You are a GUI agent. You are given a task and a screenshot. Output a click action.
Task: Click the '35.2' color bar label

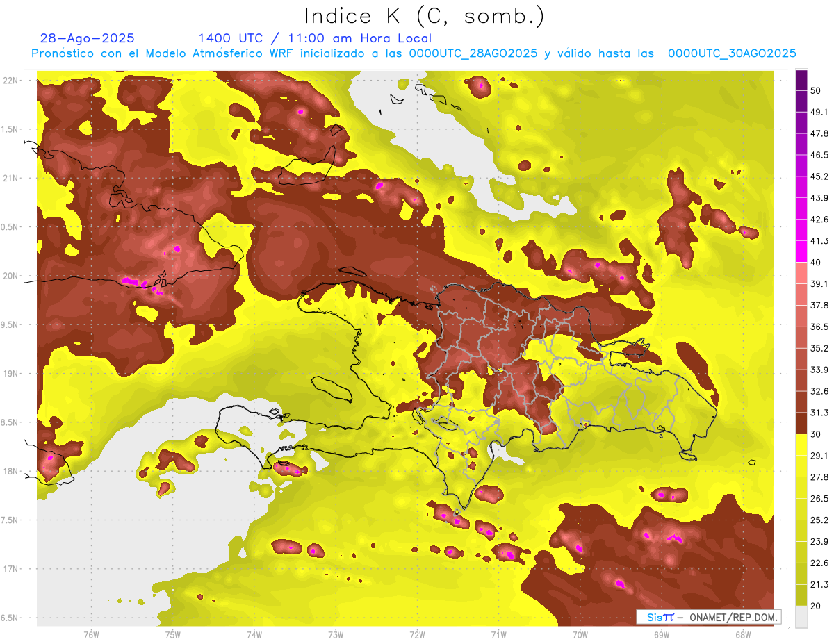coord(819,348)
